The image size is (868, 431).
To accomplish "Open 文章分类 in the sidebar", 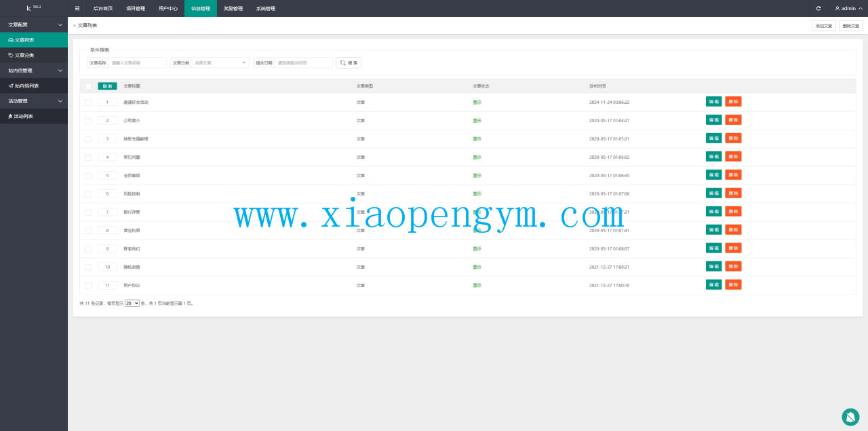I will click(x=34, y=55).
